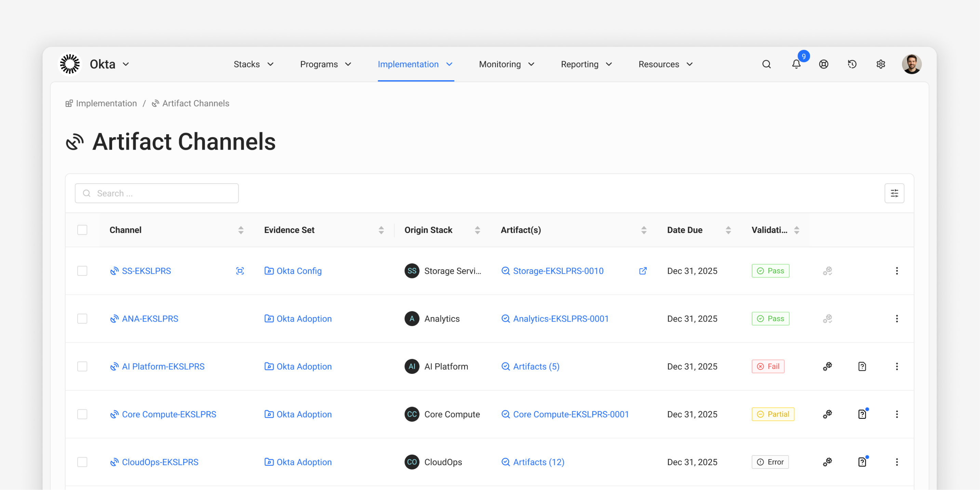980x490 pixels.
Task: Click the scan icon in SS-EKSLPRS row
Action: (240, 271)
